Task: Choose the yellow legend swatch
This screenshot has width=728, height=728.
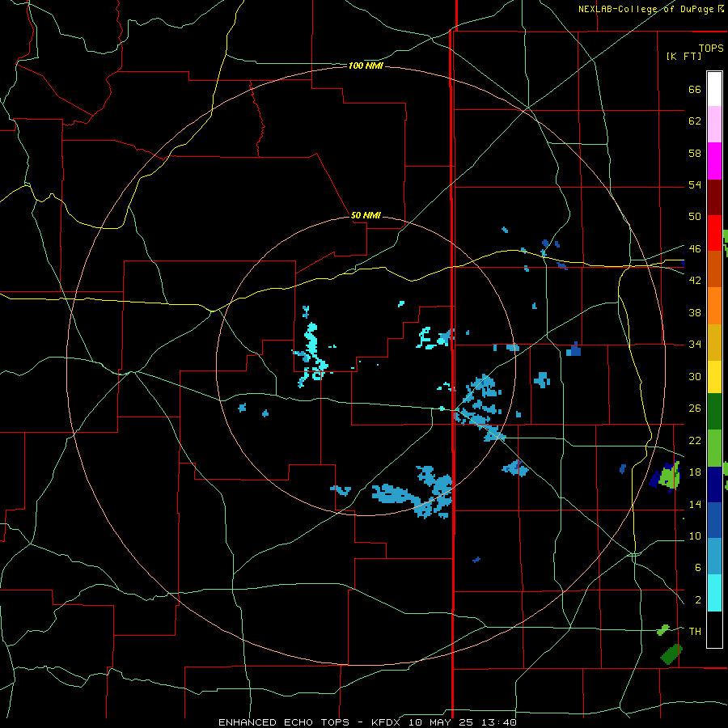Action: (x=714, y=377)
